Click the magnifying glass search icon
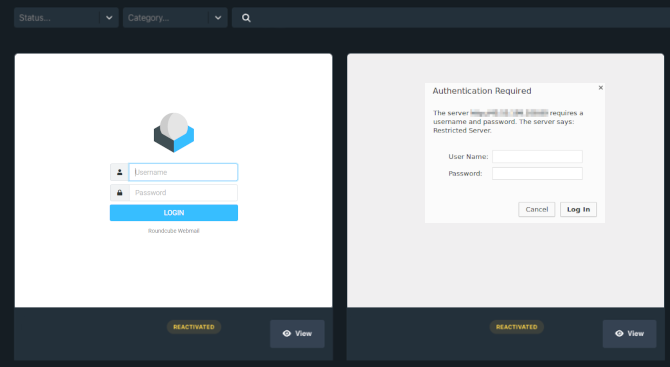Viewport: 670px width, 367px height. [x=246, y=18]
